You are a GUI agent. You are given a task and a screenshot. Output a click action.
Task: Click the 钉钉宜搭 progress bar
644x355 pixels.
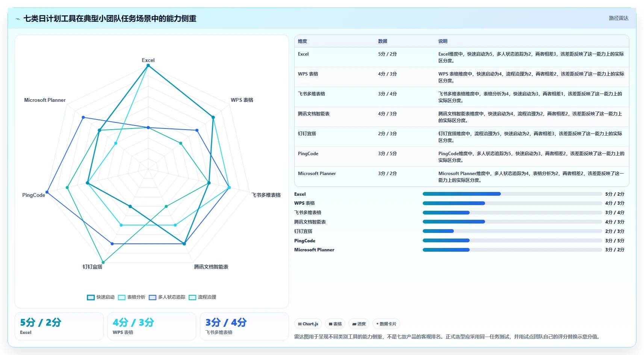pos(512,231)
